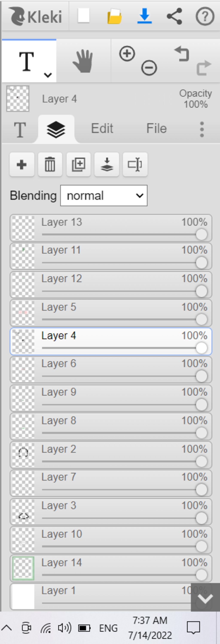220x644 pixels.
Task: Add a new layer
Action: click(x=22, y=165)
